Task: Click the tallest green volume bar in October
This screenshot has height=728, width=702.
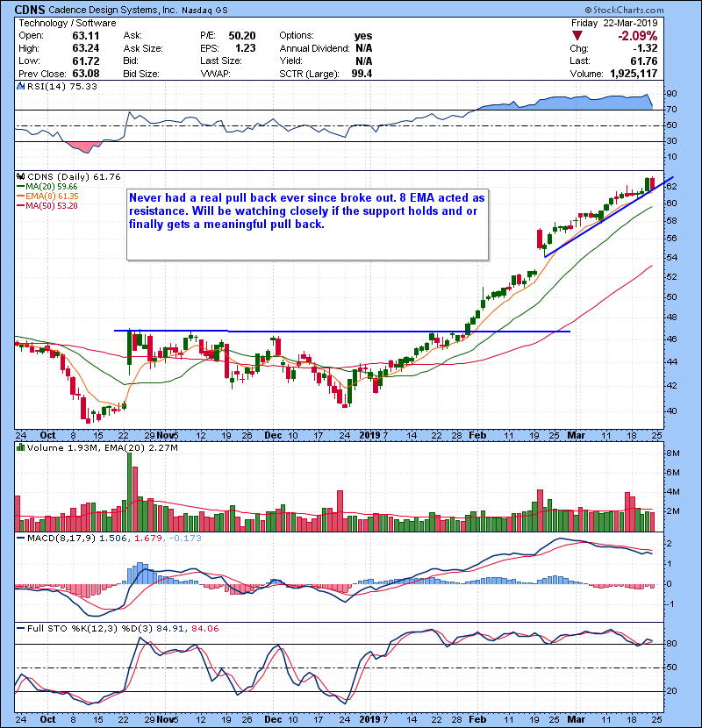Action: 130,492
